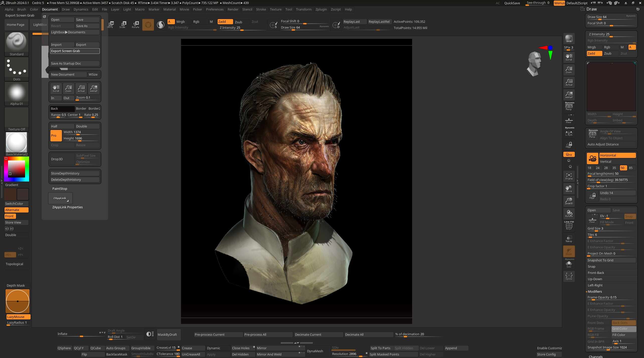Screen dimensions: 644x358
Task: Open the Render menu
Action: pyautogui.click(x=233, y=9)
